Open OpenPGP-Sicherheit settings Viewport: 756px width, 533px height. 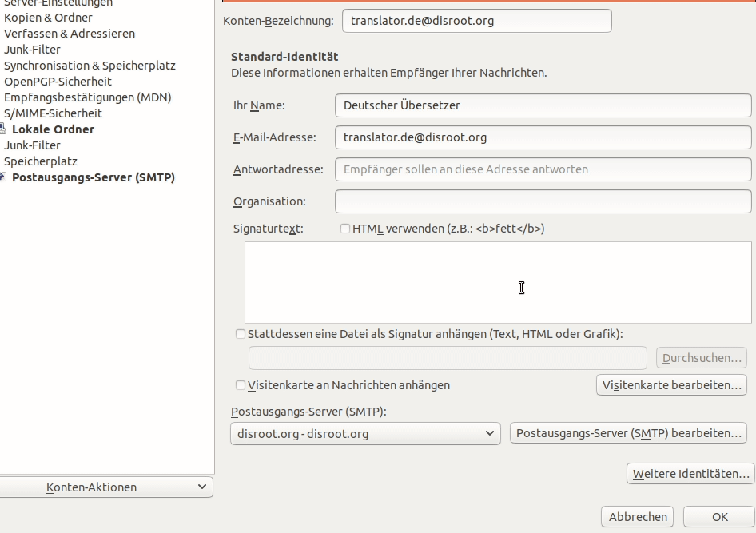(x=58, y=82)
